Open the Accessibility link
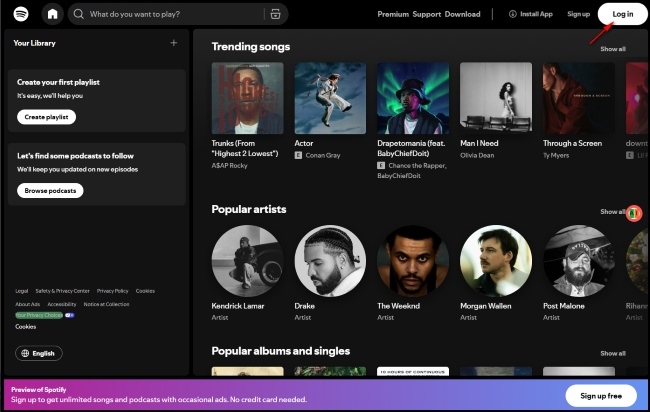This screenshot has height=412, width=650. (62, 304)
